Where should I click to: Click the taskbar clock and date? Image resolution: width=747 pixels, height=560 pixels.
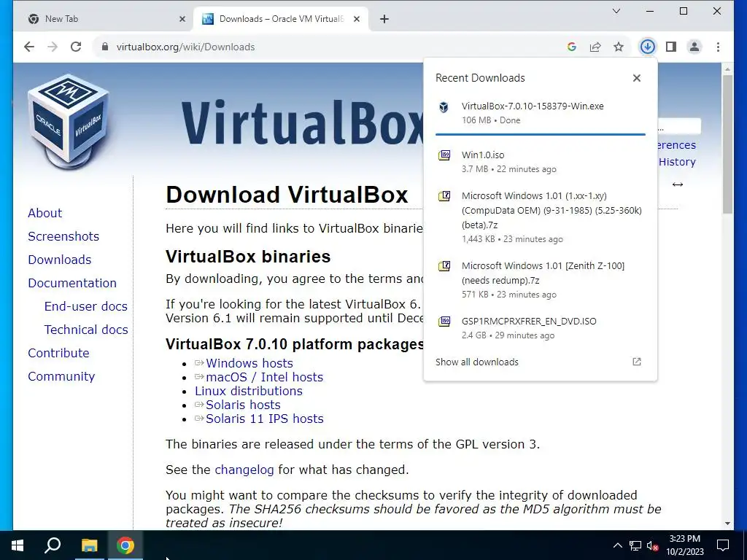coord(685,545)
